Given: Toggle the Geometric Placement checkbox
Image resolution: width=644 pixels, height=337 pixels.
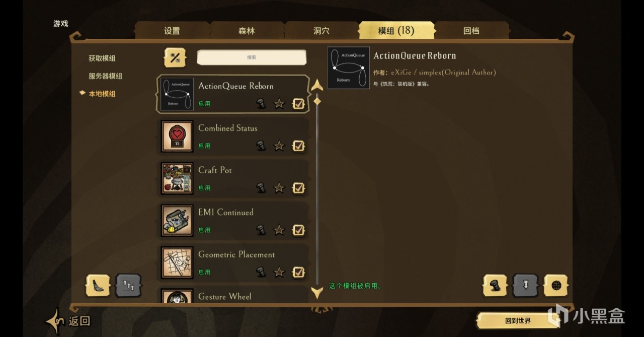Looking at the screenshot, I should point(298,272).
